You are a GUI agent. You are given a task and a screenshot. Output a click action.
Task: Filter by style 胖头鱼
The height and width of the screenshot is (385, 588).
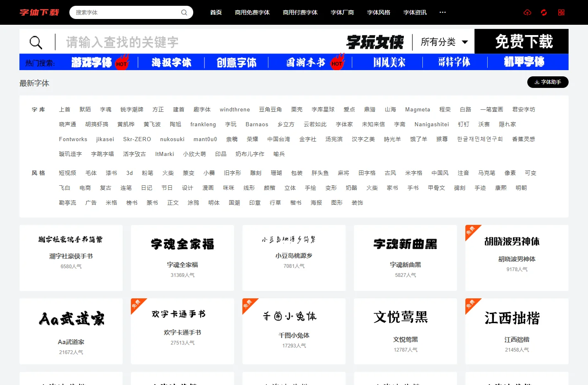[x=320, y=173]
